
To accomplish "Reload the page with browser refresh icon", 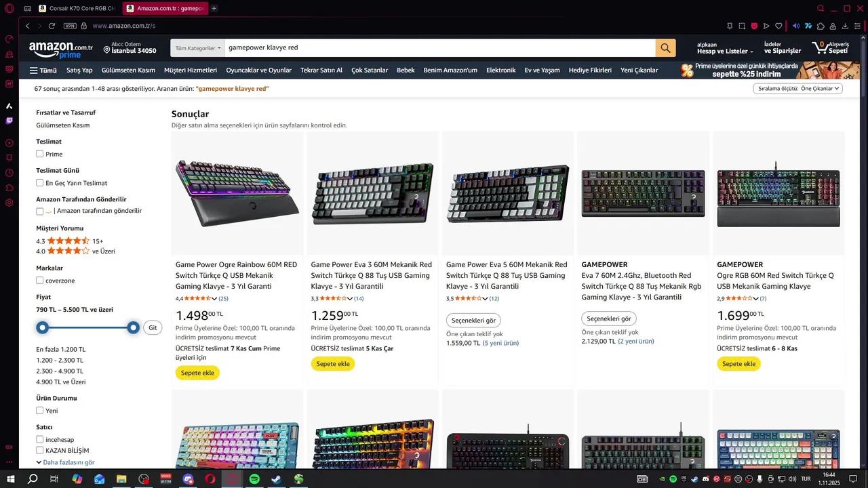I will 52,26.
